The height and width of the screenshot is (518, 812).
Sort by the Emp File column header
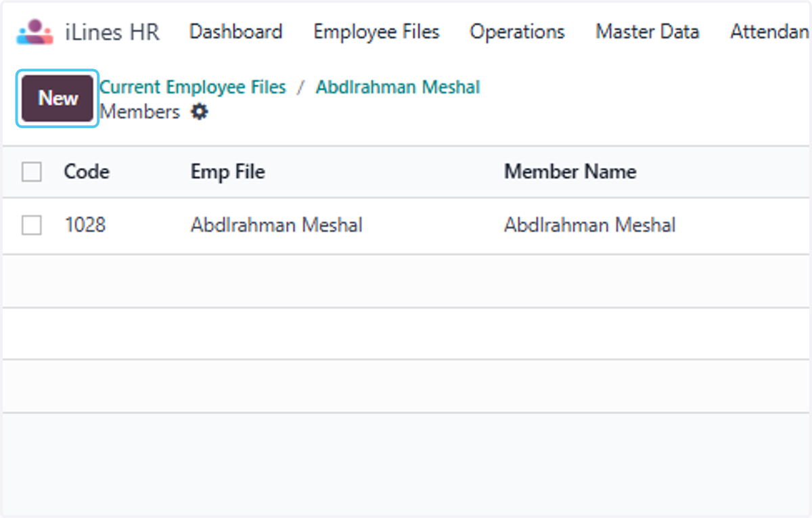click(228, 172)
